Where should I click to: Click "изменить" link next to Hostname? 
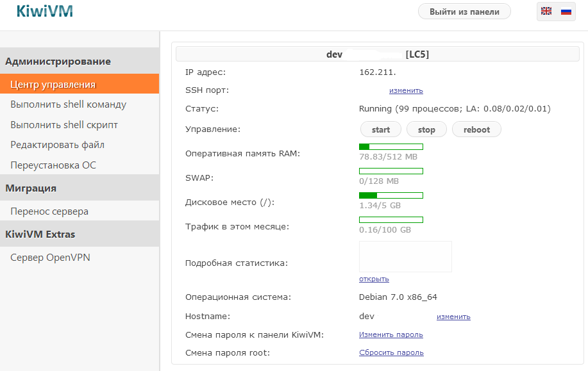(453, 317)
